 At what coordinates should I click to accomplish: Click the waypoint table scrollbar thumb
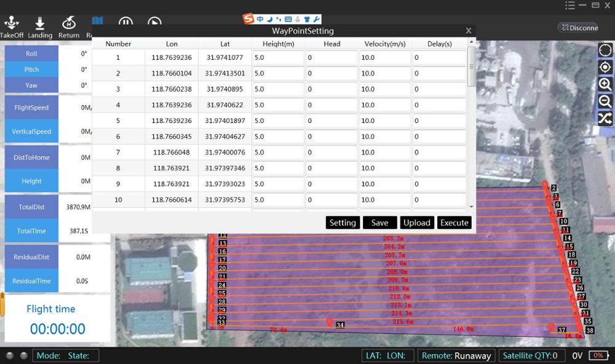tap(472, 66)
